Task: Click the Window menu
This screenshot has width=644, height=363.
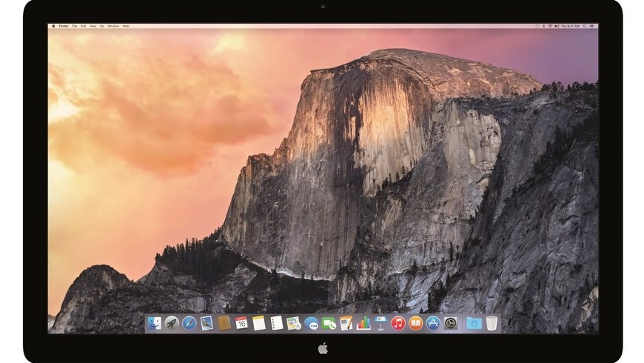Action: 113,26
